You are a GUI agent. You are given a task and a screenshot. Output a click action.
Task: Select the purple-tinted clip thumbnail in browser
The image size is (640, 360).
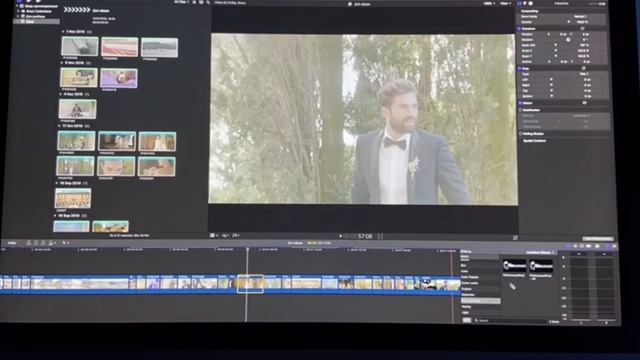[119, 78]
